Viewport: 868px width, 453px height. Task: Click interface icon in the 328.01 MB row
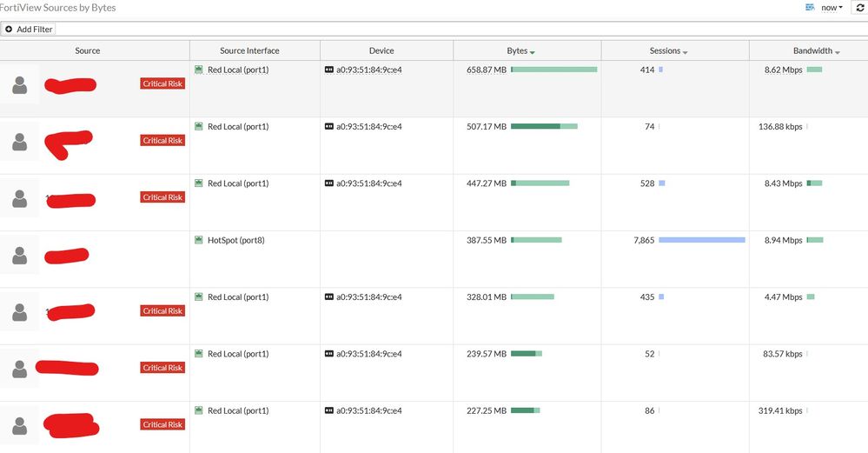pyautogui.click(x=199, y=297)
